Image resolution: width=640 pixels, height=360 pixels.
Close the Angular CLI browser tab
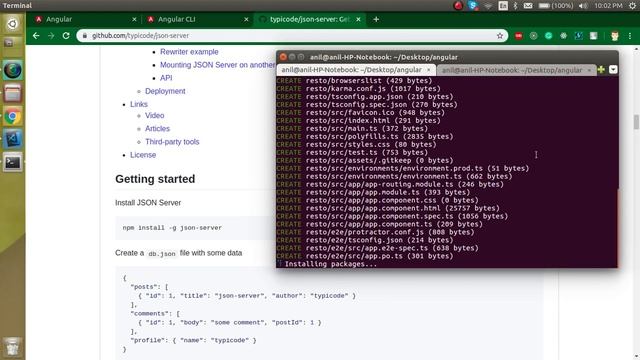(x=246, y=19)
